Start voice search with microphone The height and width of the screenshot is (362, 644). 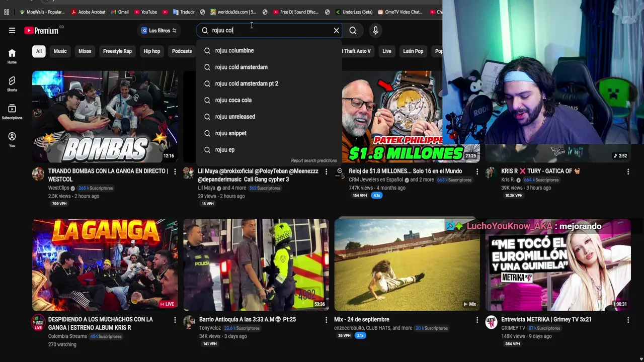375,30
